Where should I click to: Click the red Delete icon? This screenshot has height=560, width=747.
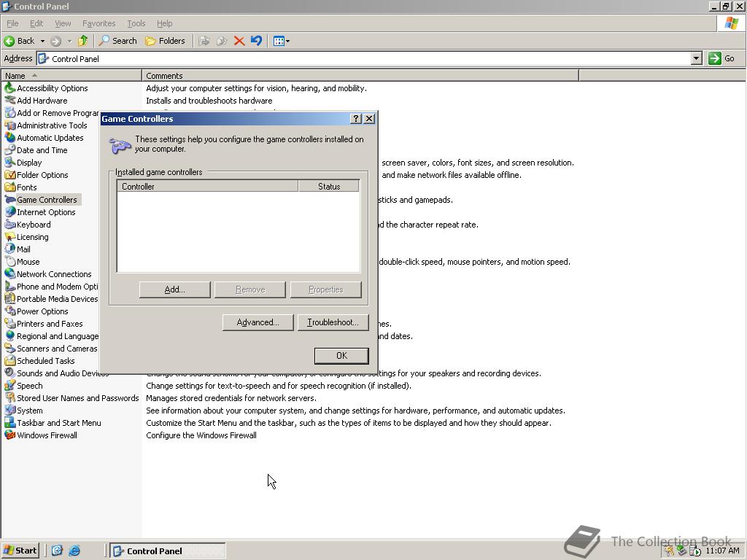239,41
